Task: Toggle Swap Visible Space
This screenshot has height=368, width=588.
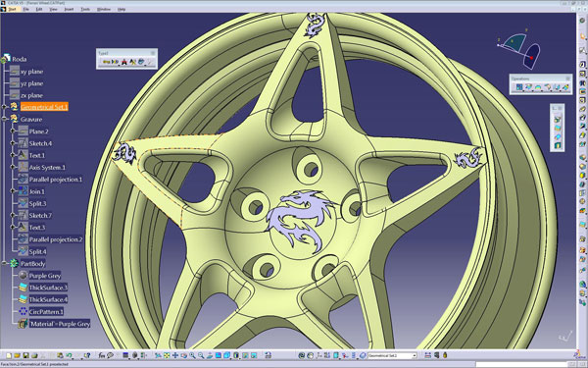Action: [254, 355]
